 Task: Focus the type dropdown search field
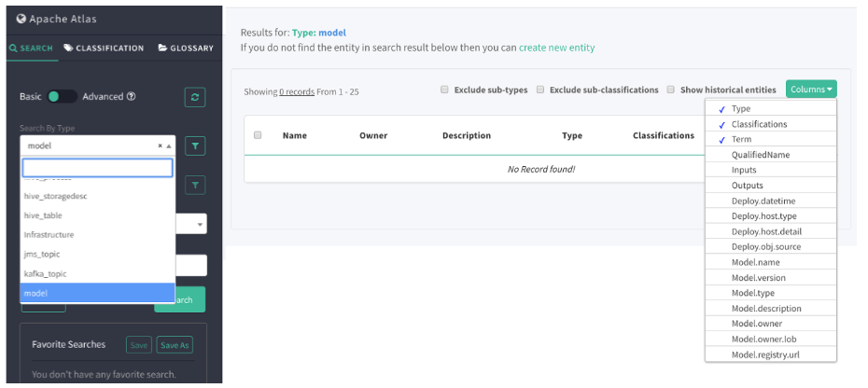point(97,168)
